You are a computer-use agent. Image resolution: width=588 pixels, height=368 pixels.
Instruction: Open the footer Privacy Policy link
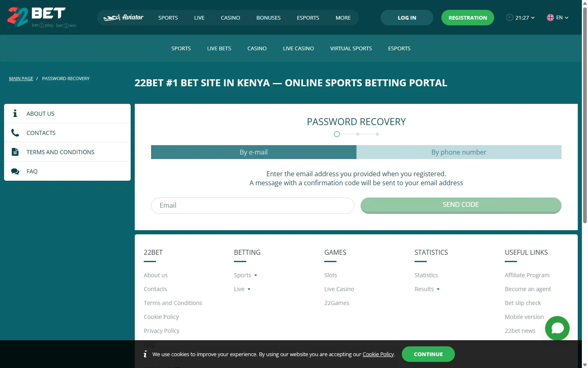coord(161,331)
